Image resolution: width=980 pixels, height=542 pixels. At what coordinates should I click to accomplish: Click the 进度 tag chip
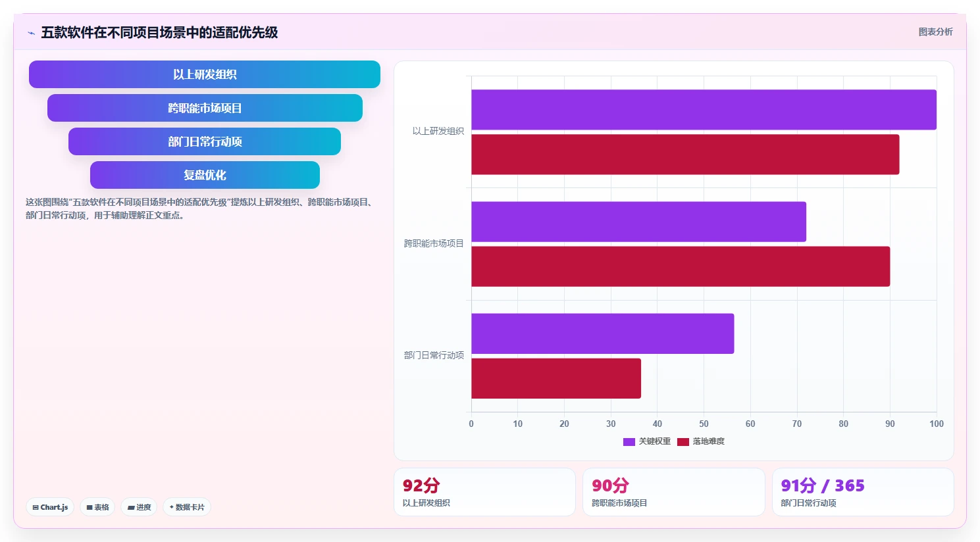139,507
